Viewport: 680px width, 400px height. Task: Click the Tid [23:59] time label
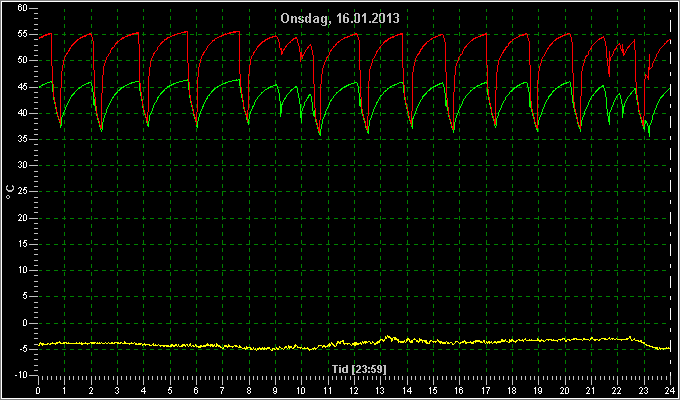click(359, 369)
